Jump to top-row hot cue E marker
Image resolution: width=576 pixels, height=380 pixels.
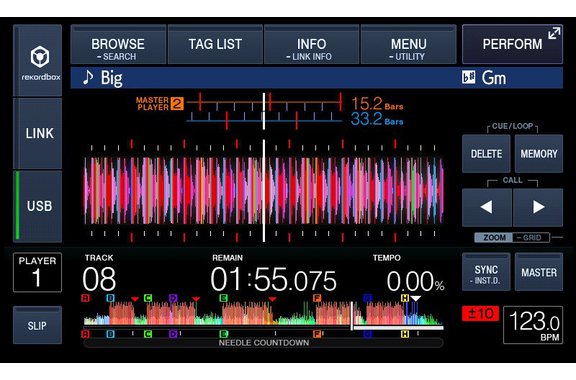point(223,298)
